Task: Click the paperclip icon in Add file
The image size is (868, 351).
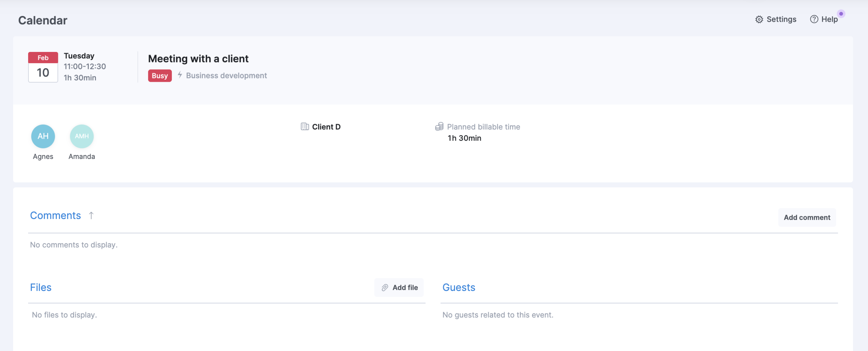Action: point(384,288)
